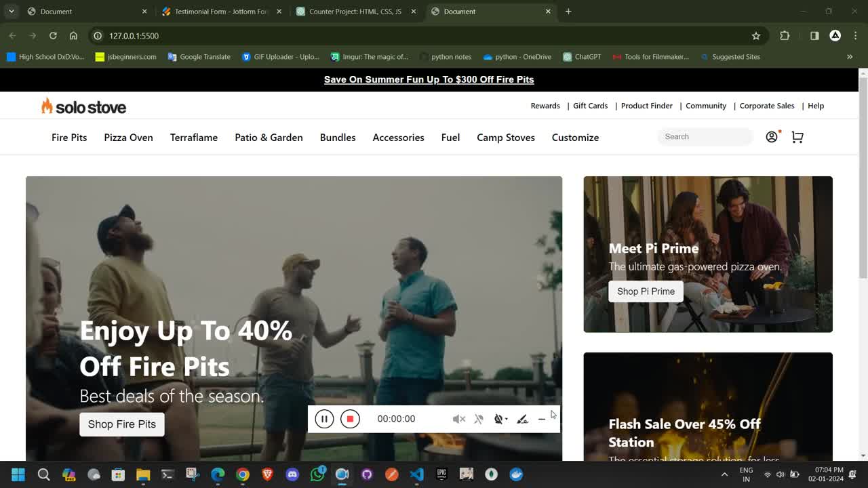Screen dimensions: 868x488
Task: Open File Explorer from the taskbar
Action: coord(143,474)
